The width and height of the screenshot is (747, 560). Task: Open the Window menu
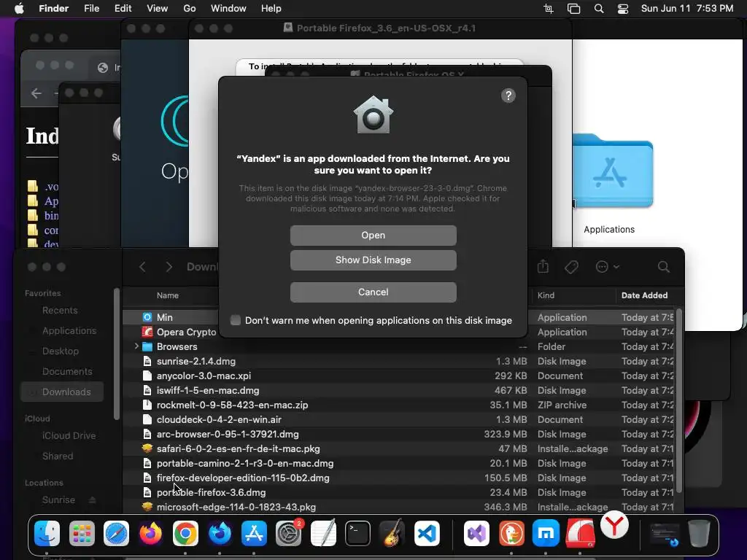(228, 9)
